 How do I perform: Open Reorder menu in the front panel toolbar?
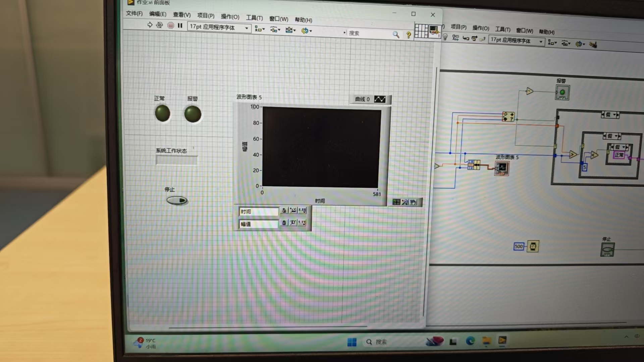(x=307, y=31)
